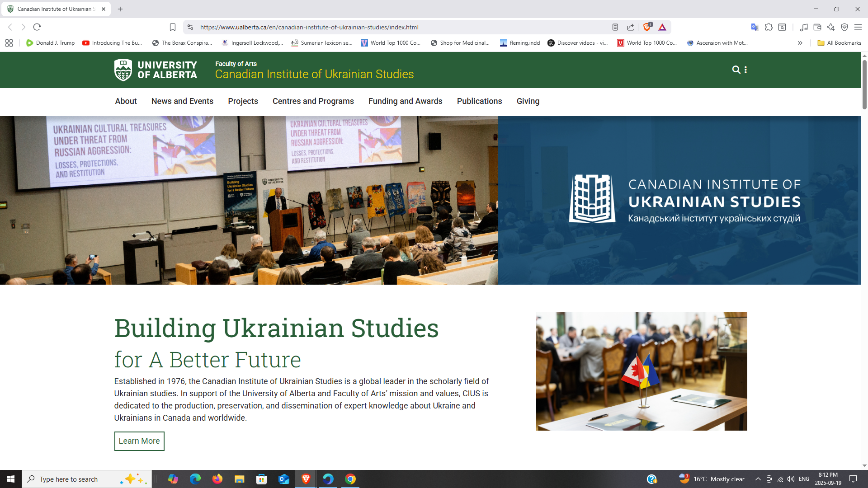
Task: Open the fleming.indd bookmark
Action: [x=520, y=43]
